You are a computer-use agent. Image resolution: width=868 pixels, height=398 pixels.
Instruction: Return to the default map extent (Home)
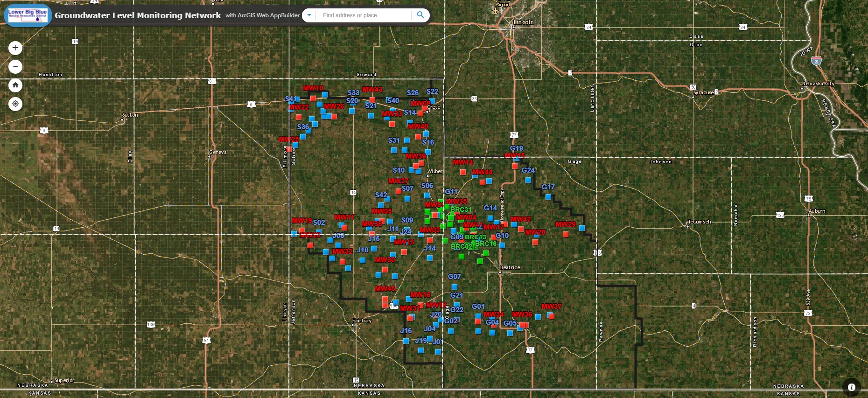pos(15,85)
